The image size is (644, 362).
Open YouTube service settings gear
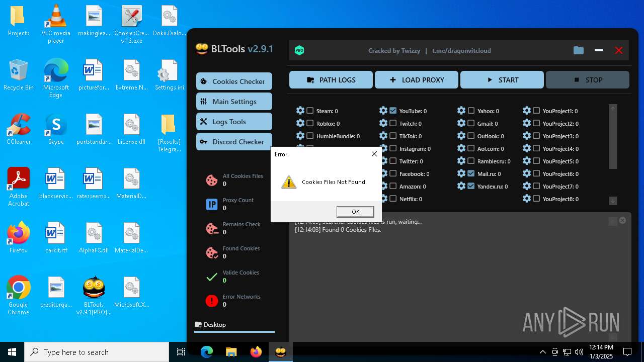pyautogui.click(x=383, y=111)
